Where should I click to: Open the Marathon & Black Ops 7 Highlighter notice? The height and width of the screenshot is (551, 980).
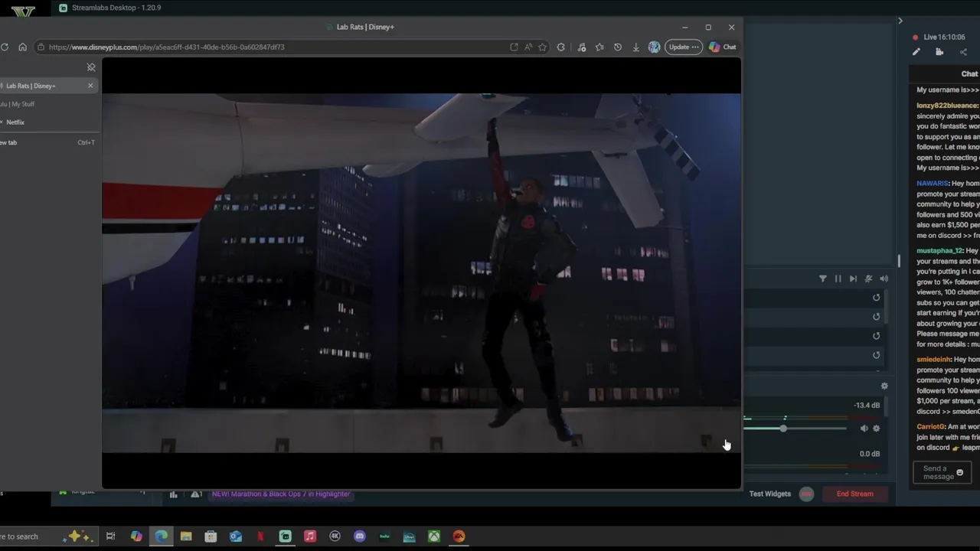(x=281, y=494)
